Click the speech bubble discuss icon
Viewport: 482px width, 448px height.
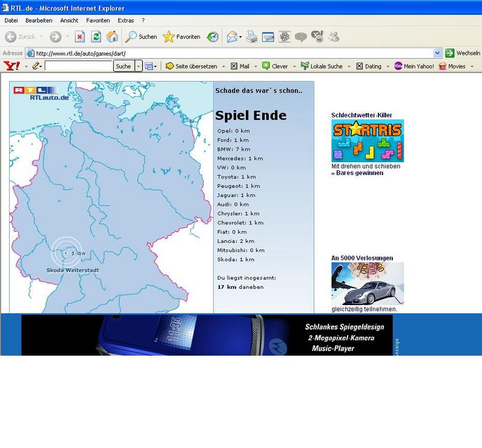click(301, 37)
